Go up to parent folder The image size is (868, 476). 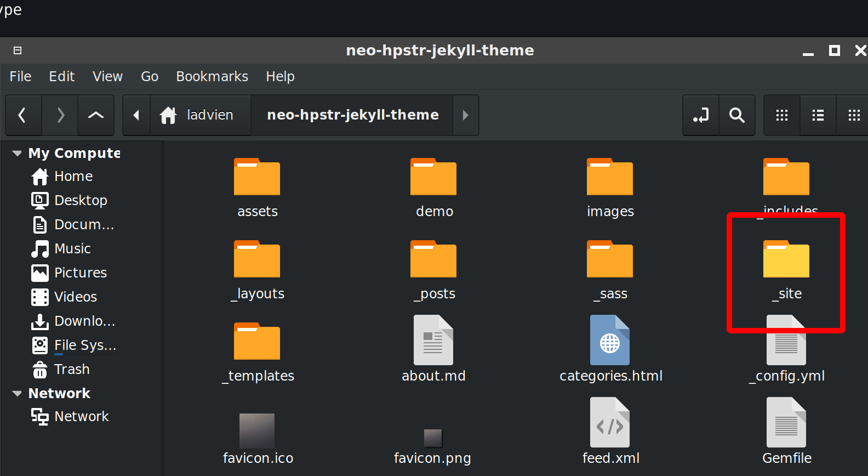(96, 115)
